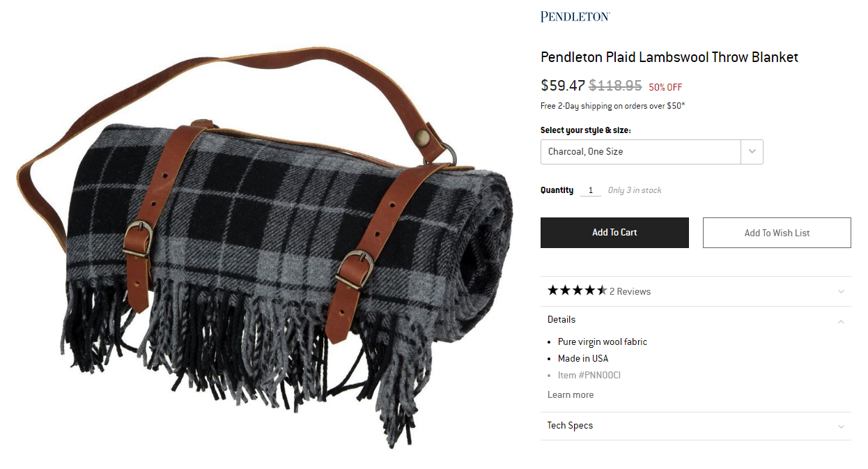868x469 pixels.
Task: Click the $59.47 sale price
Action: coord(563,86)
